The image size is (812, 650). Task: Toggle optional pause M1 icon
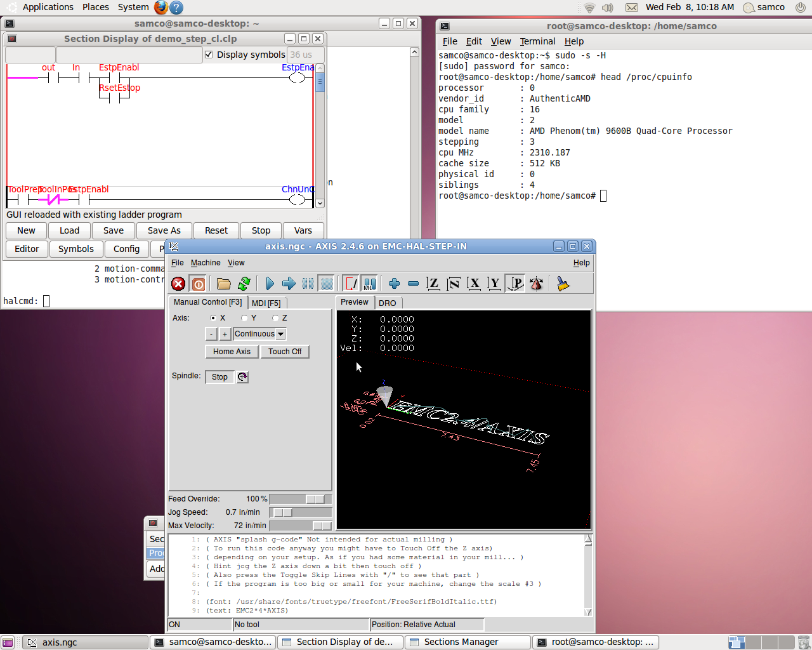[x=369, y=284]
